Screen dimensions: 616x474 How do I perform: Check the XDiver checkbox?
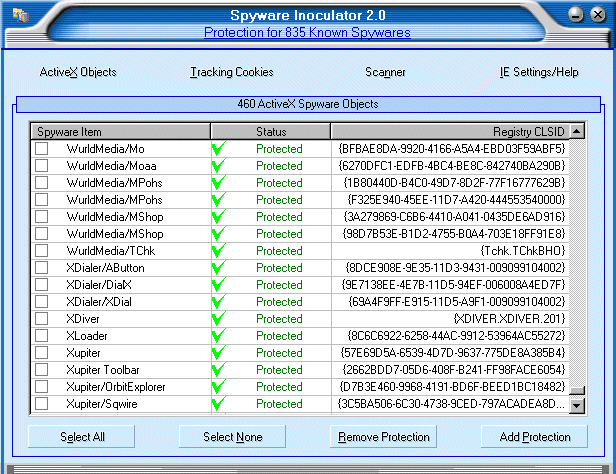point(42,319)
